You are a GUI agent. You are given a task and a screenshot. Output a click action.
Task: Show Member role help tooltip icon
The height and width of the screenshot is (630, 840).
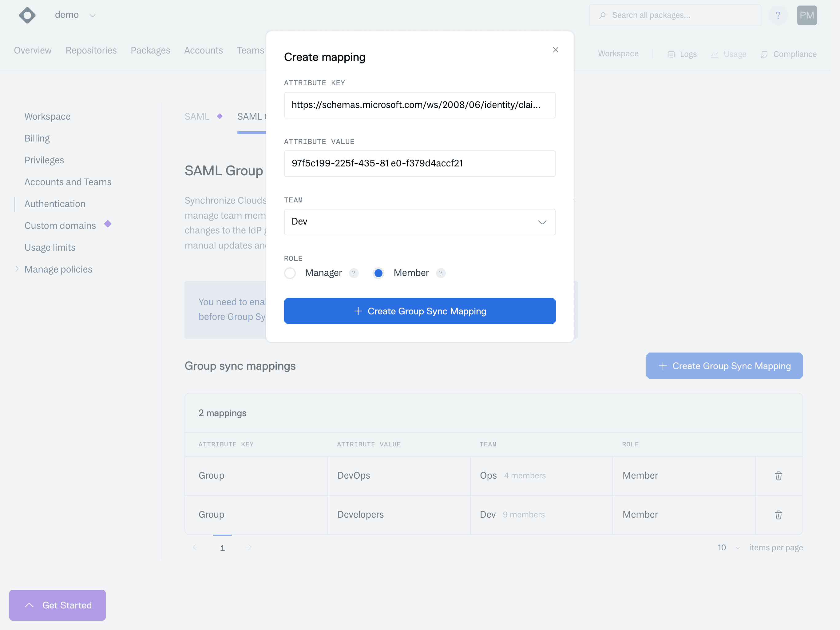[441, 273]
